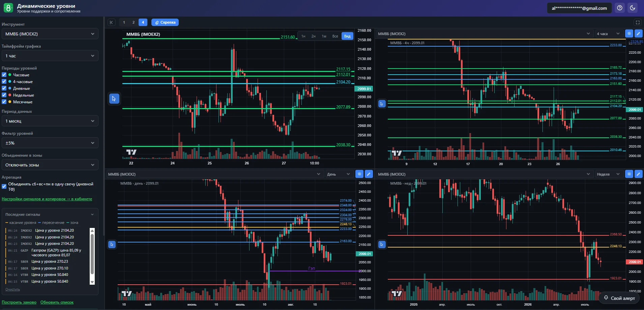
Task: Select cursor tool on the weekly chart
Action: coord(382,244)
